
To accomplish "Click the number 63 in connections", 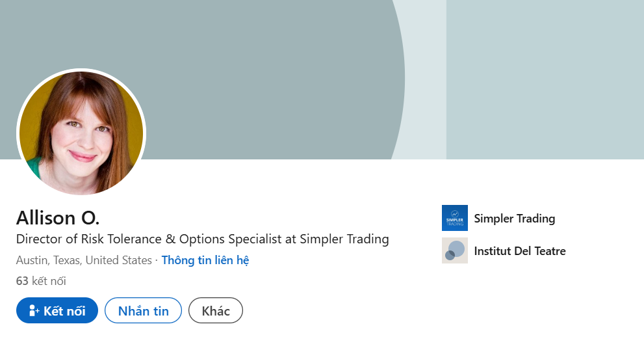I will click(22, 281).
